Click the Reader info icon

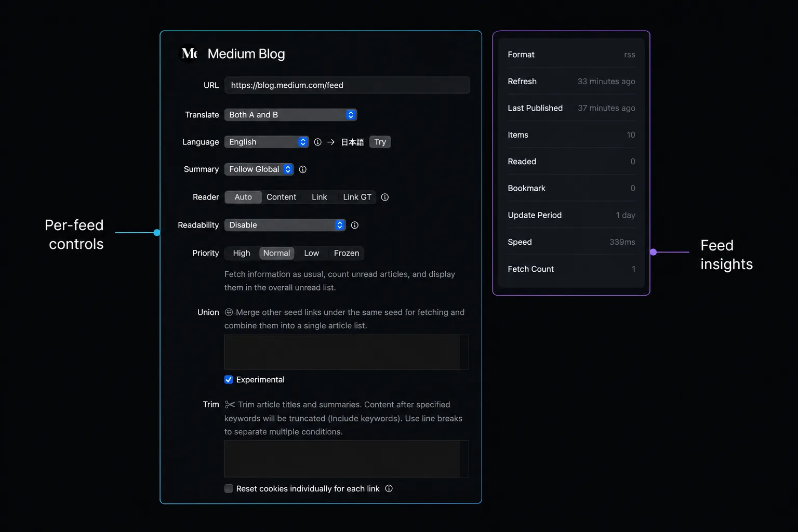(x=385, y=197)
